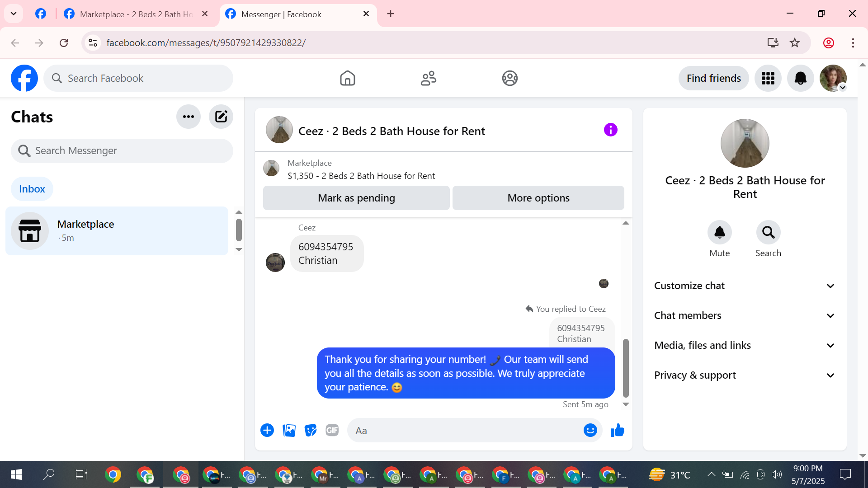Click the Facebook Home icon
The width and height of the screenshot is (868, 488).
point(347,78)
